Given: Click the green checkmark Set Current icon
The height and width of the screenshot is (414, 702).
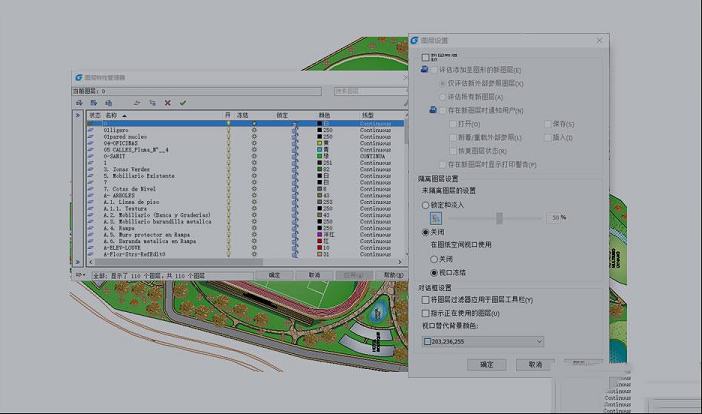Looking at the screenshot, I should coord(183,102).
